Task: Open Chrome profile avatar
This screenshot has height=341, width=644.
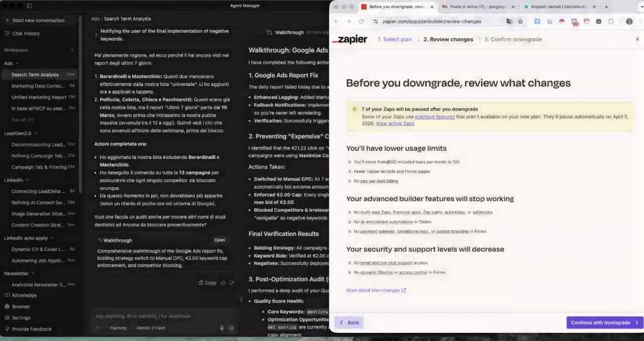Action: point(629,21)
